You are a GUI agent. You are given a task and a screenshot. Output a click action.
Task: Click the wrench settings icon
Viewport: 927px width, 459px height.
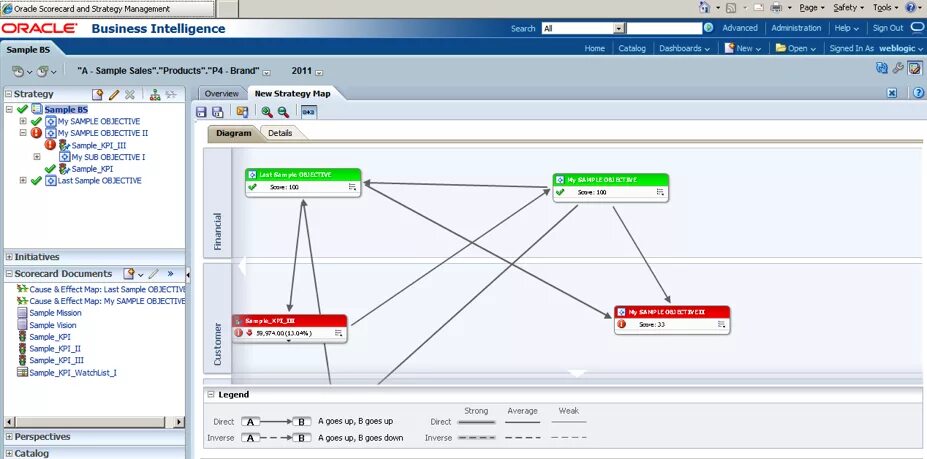[x=898, y=69]
